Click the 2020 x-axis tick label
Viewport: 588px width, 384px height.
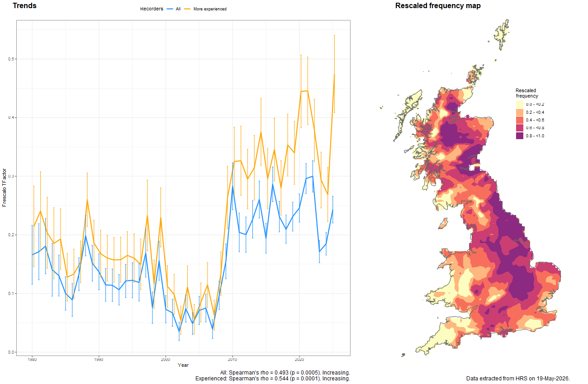(299, 360)
